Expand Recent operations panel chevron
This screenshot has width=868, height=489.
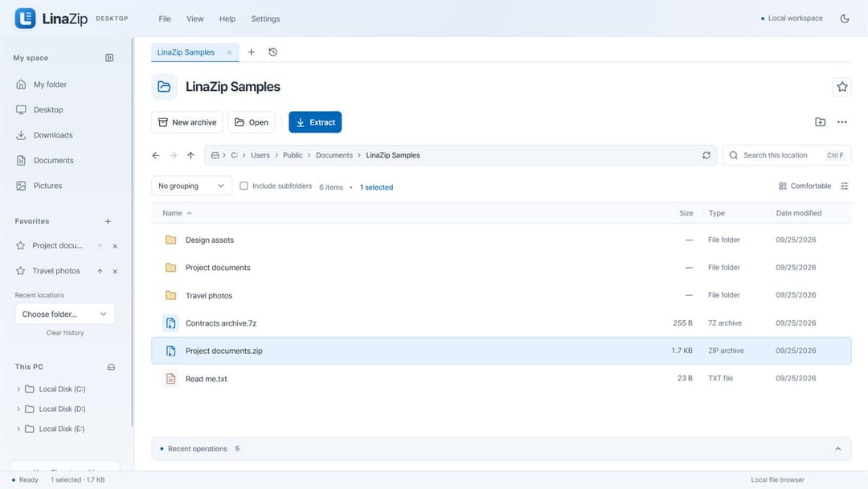point(838,449)
